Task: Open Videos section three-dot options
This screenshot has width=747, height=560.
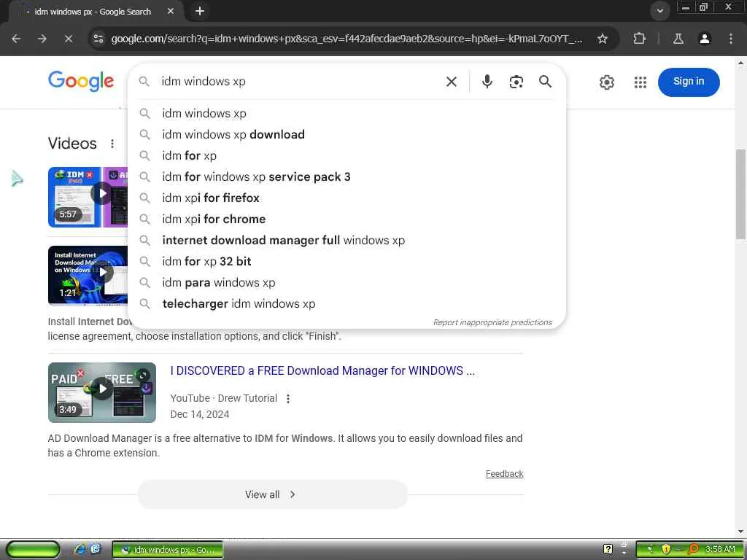Action: [112, 144]
